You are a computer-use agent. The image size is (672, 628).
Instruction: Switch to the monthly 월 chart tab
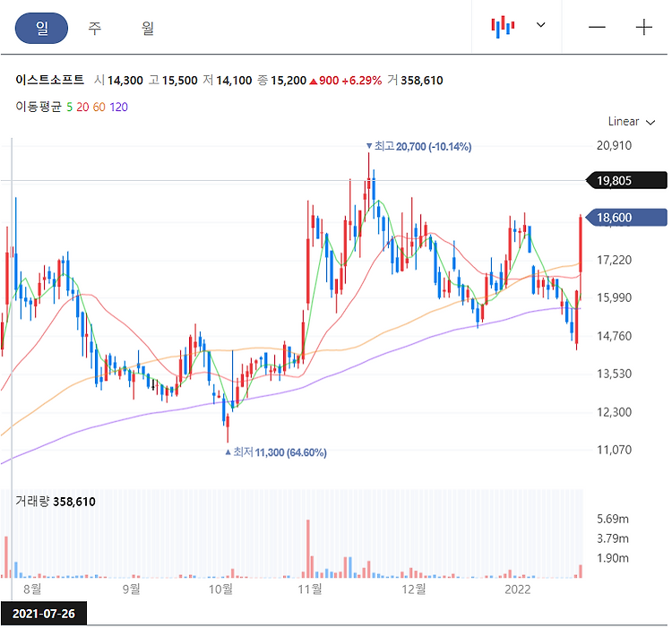(148, 29)
